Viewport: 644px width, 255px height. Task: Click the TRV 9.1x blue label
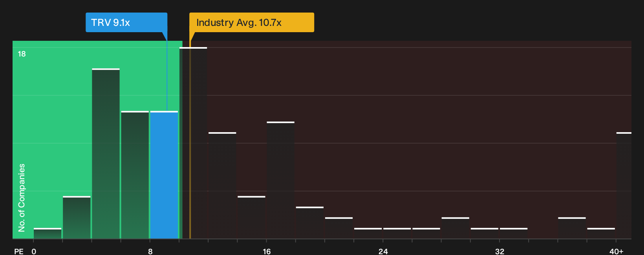(x=126, y=22)
